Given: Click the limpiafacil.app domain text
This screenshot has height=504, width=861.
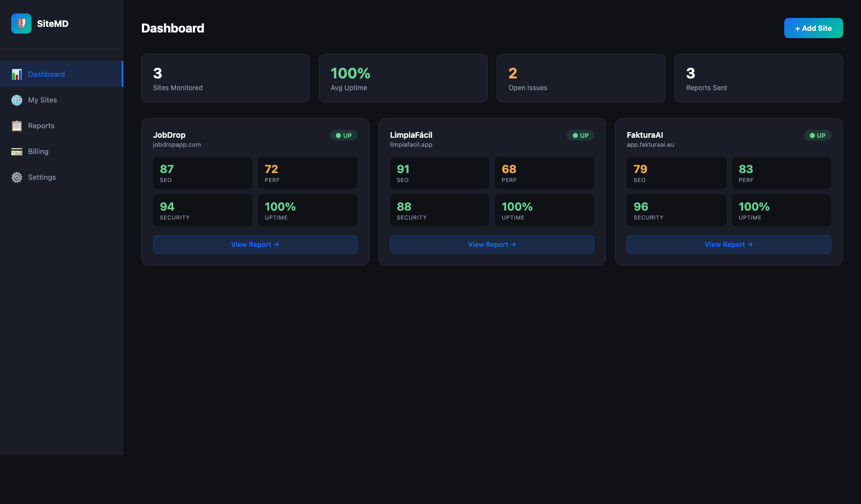Looking at the screenshot, I should [x=411, y=144].
